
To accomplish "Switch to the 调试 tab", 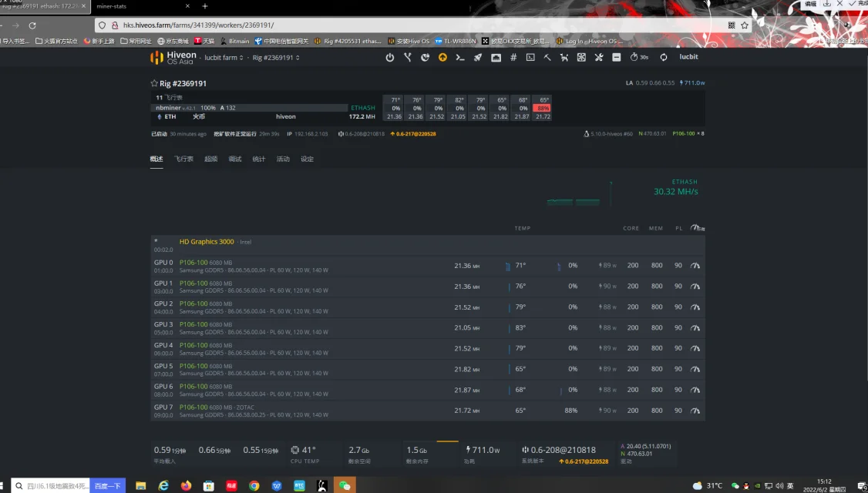I will 234,159.
